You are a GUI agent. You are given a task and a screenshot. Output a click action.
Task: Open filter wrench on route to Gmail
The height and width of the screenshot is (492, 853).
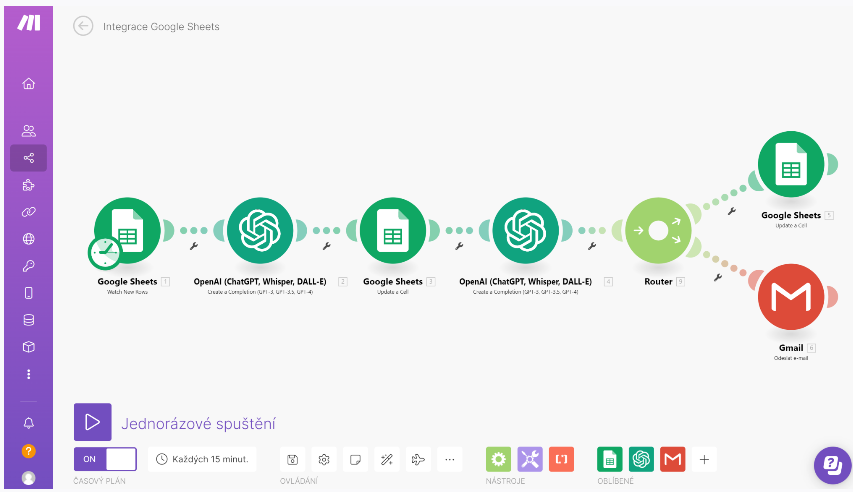click(718, 278)
